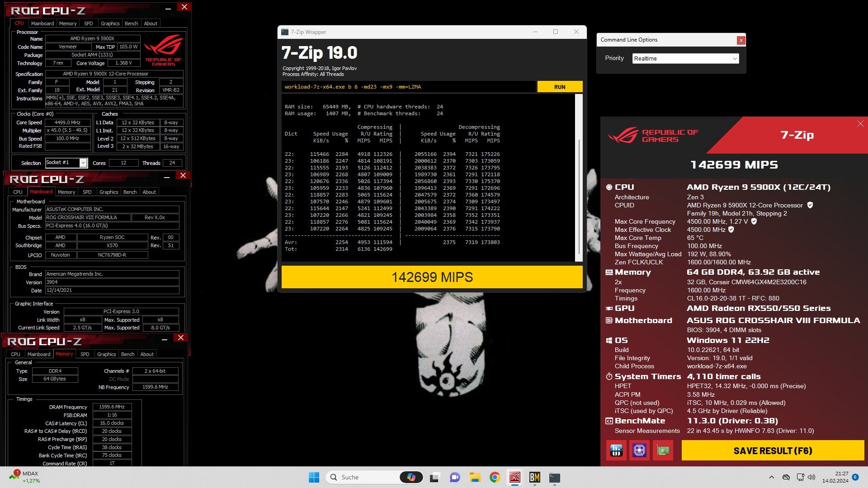Click the CPU section icon in BenchMate
This screenshot has width=868, height=488.
pyautogui.click(x=609, y=187)
